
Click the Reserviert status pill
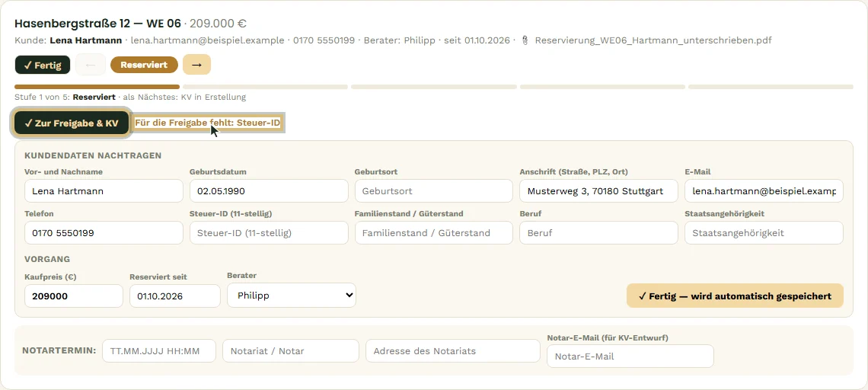[x=144, y=65]
